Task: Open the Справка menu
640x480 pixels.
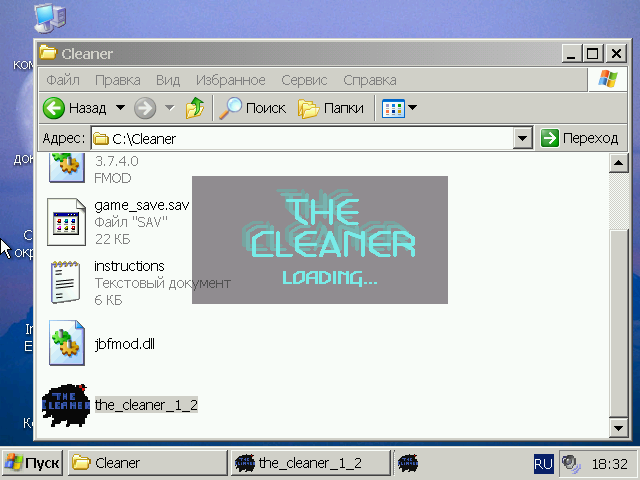Action: [x=369, y=80]
